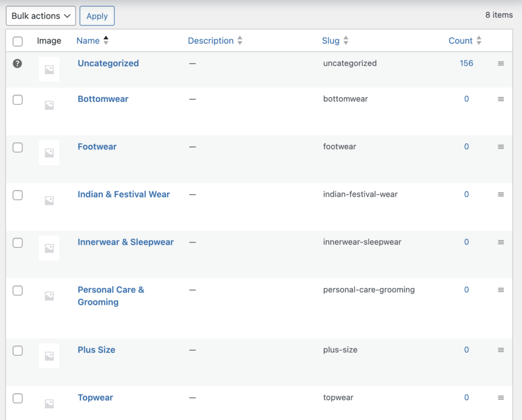
Task: Click the slug text 'bottomwear'
Action: click(345, 99)
